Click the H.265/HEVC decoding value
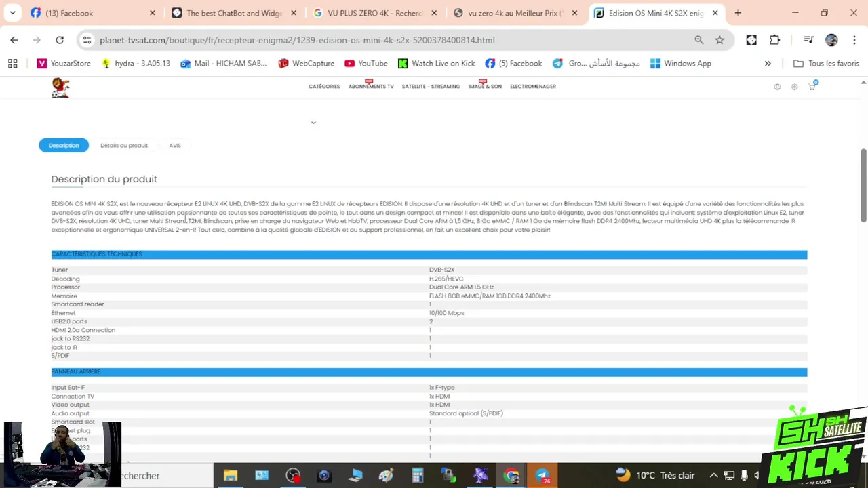 click(446, 279)
